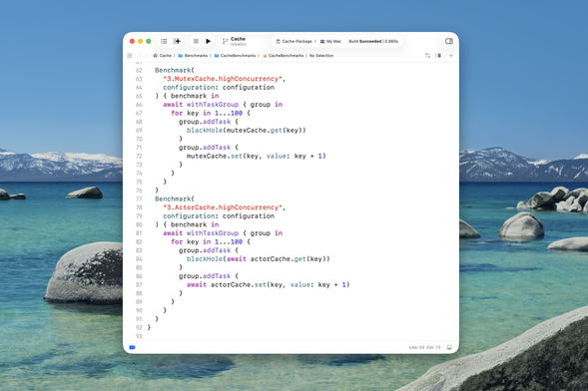Go back in editor history
Screen dimensions: 588x391
140,56
